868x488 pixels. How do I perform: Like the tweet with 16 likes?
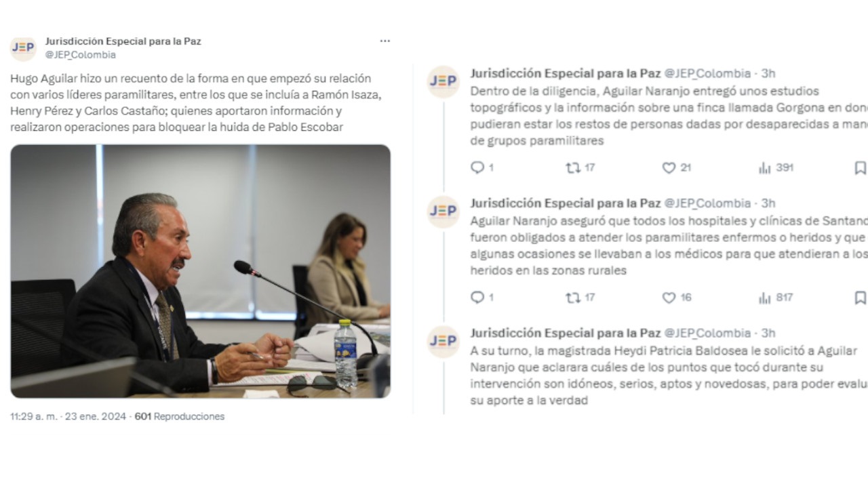coord(669,298)
